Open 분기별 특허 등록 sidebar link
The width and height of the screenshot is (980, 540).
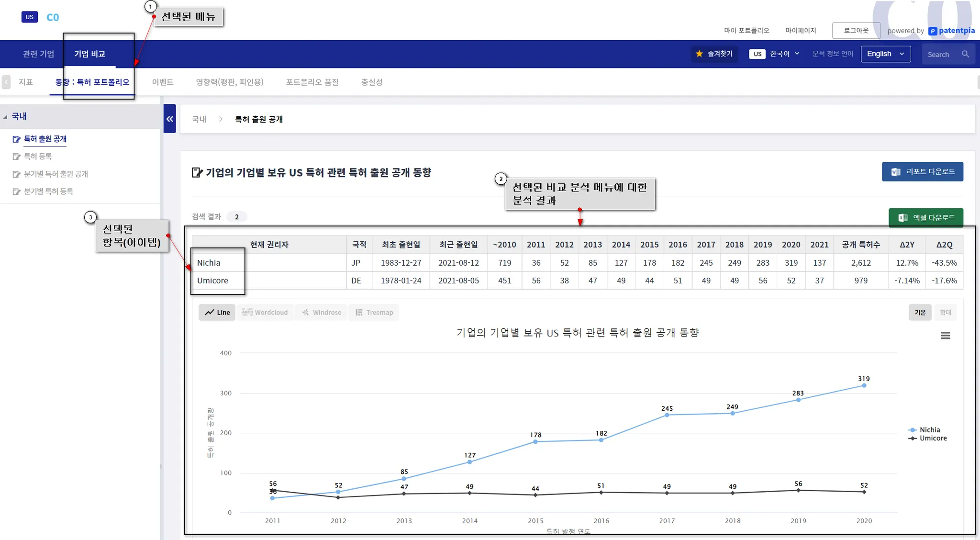pos(48,191)
